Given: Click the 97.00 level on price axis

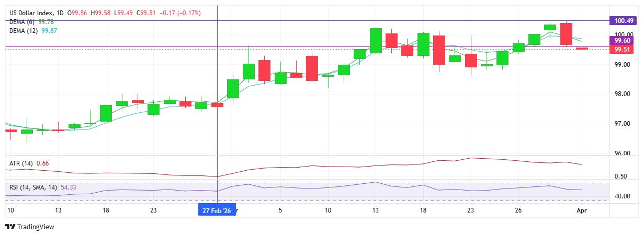Looking at the screenshot, I should point(622,124).
